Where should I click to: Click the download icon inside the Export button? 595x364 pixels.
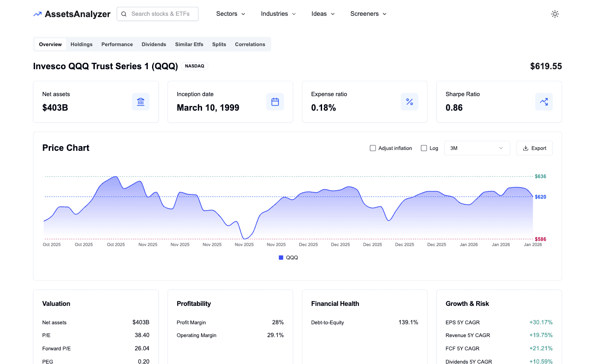coord(526,148)
